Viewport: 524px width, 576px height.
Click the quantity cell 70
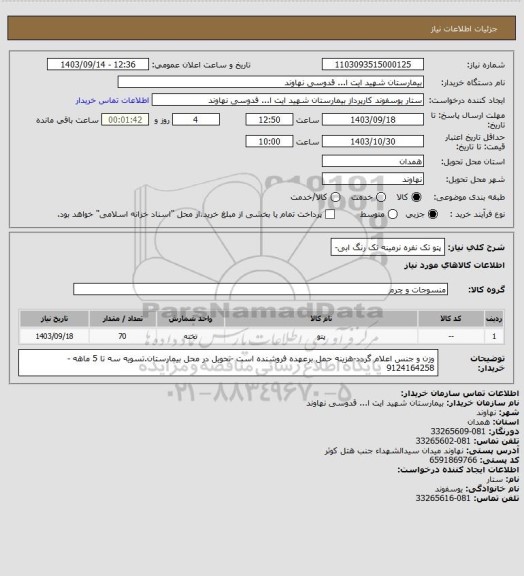pos(123,336)
